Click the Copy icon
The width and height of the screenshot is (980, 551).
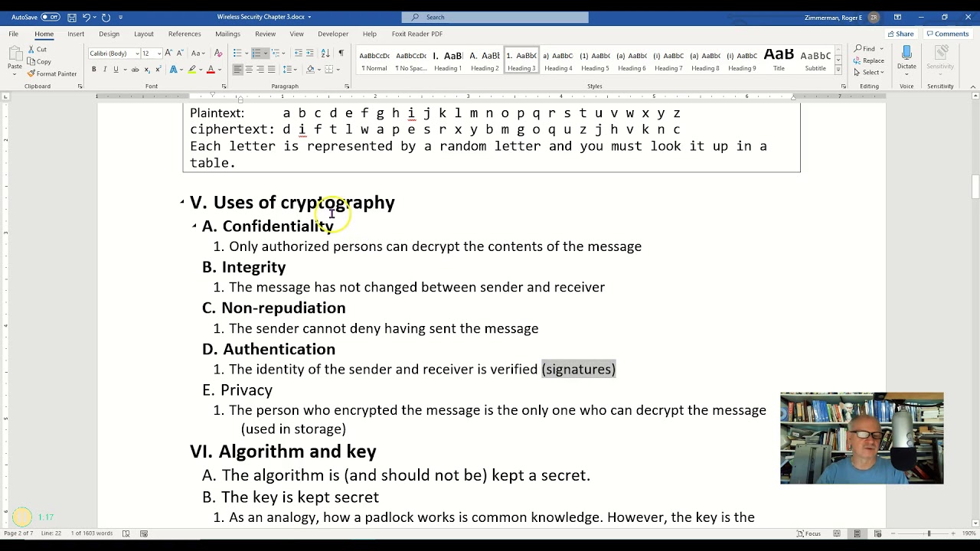pyautogui.click(x=31, y=62)
